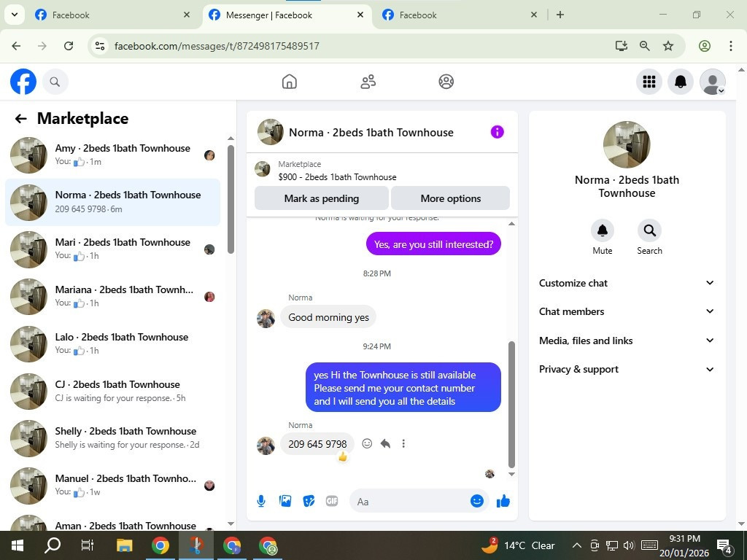Bookmark this page with star icon
The height and width of the screenshot is (560, 747).
click(668, 46)
